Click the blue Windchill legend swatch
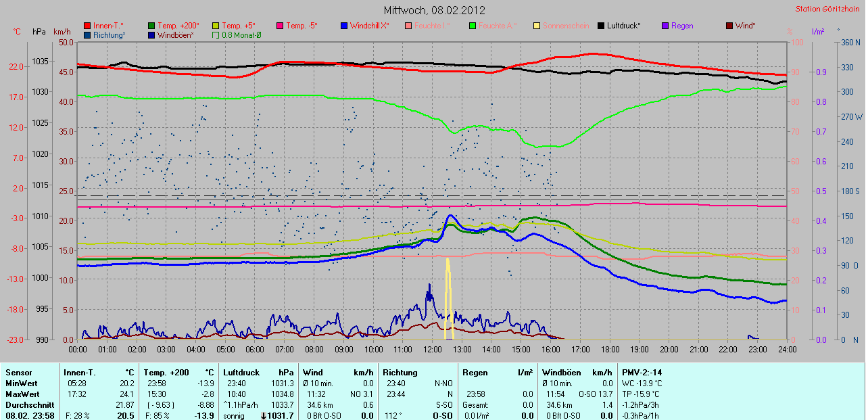Image resolution: width=868 pixels, height=420 pixels. pyautogui.click(x=344, y=26)
